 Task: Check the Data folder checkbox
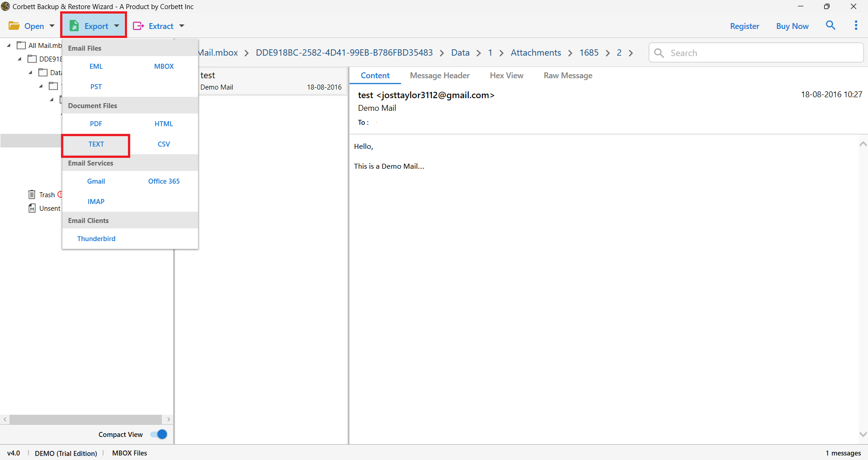[43, 72]
